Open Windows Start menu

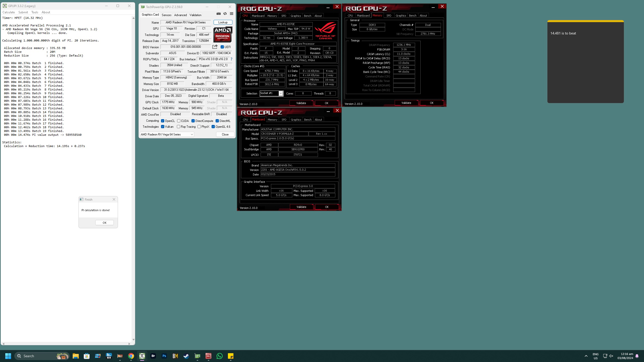click(8, 356)
